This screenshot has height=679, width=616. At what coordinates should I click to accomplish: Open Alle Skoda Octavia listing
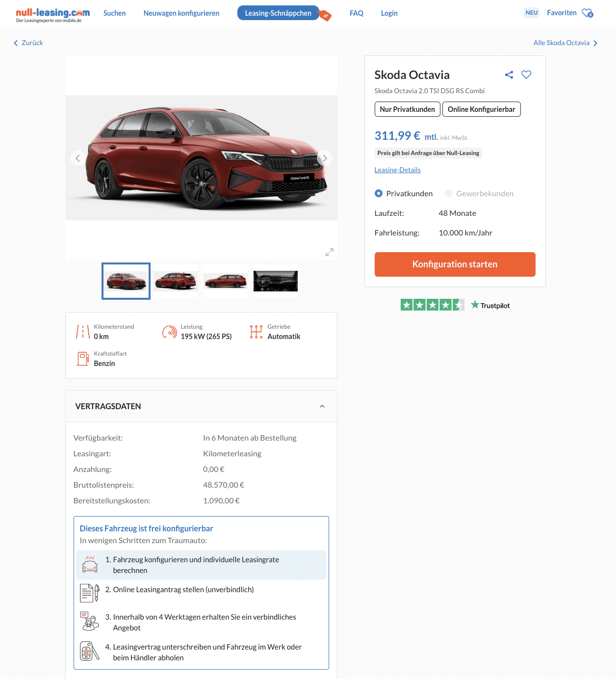tap(565, 43)
